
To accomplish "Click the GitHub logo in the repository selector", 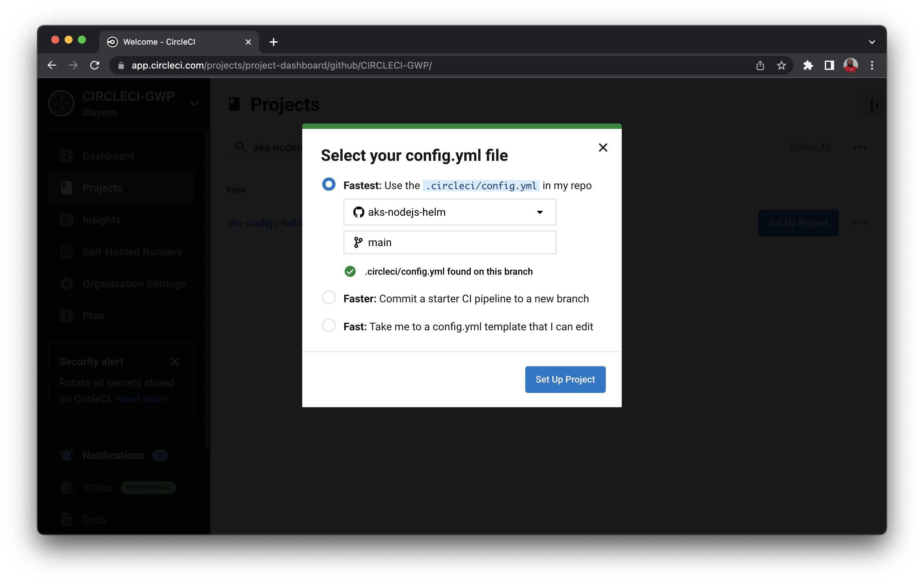I will pos(358,212).
